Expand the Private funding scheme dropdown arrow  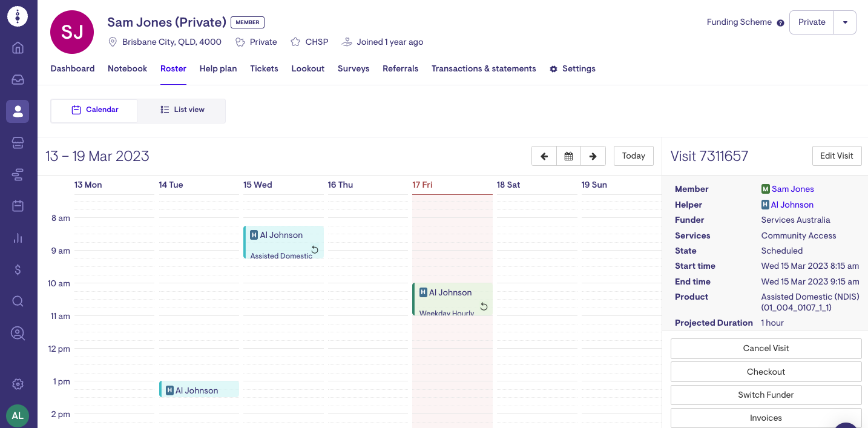845,22
